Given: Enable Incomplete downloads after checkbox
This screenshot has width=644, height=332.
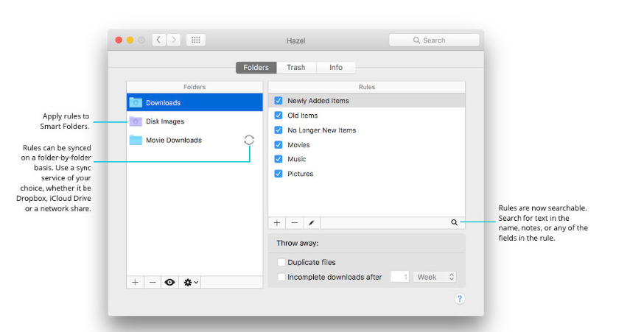Looking at the screenshot, I should tap(281, 277).
